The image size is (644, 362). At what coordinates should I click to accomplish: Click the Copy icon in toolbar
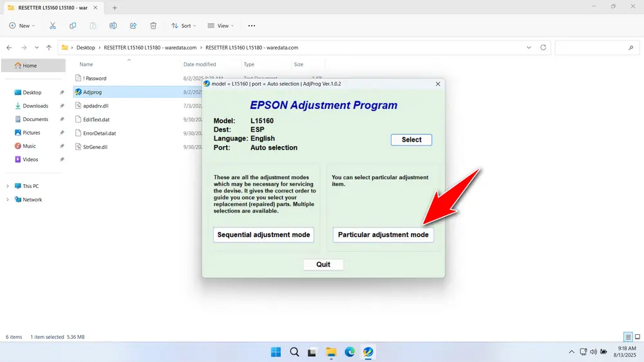point(73,26)
